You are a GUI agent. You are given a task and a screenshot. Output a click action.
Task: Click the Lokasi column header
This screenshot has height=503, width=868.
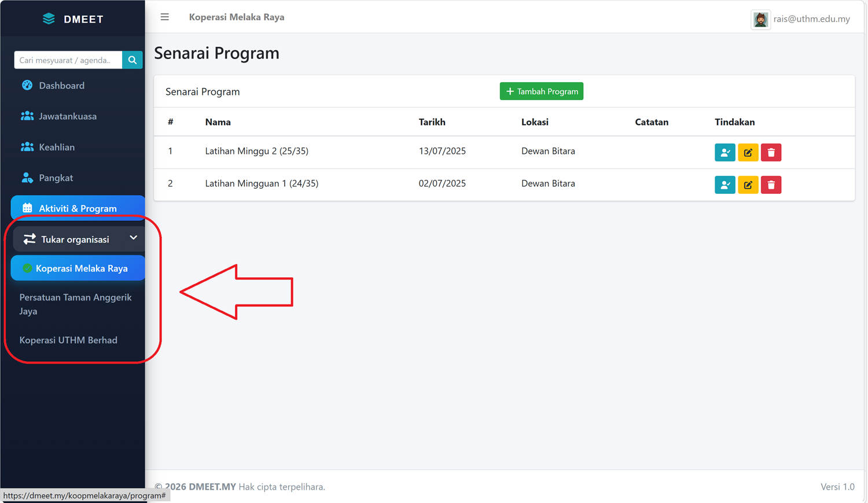535,122
